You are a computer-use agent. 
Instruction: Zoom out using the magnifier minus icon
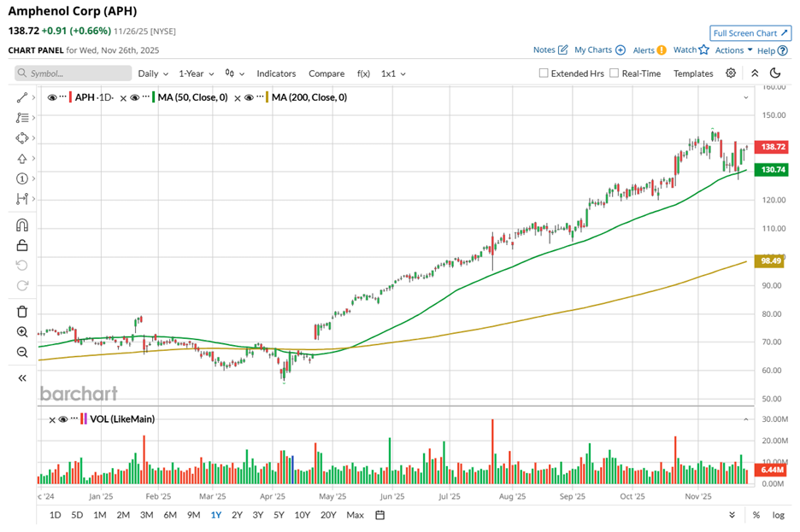[22, 352]
